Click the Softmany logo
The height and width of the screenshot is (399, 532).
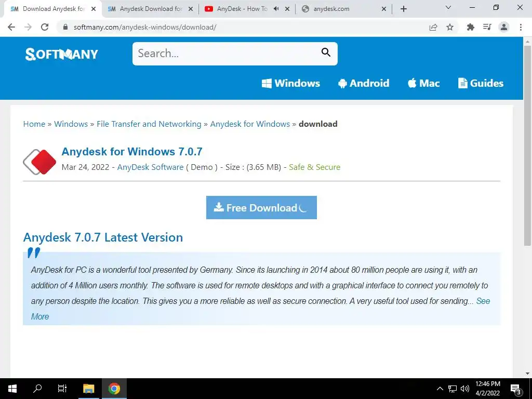coord(62,54)
